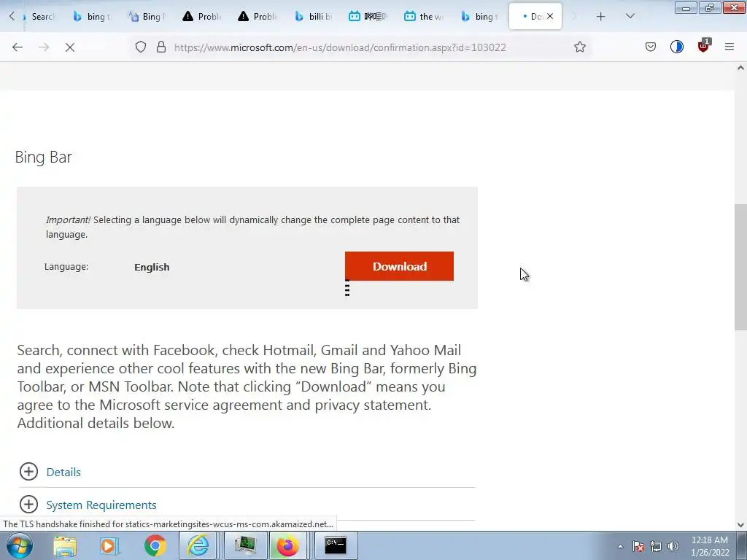Stop loading the page with X button

[x=70, y=47]
